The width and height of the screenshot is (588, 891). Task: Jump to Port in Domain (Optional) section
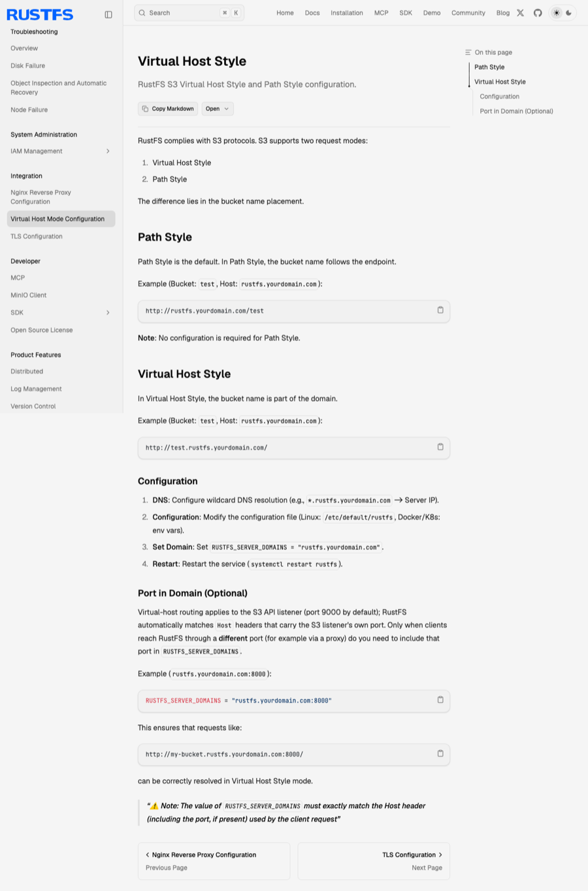pyautogui.click(x=516, y=111)
